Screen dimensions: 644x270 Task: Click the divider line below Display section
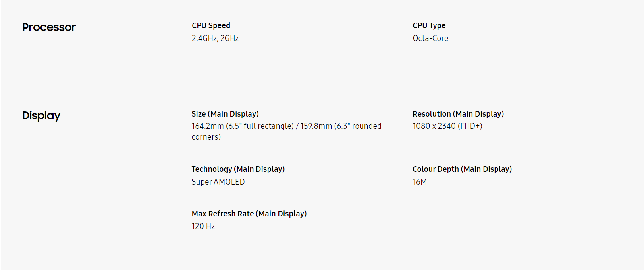pyautogui.click(x=322, y=264)
